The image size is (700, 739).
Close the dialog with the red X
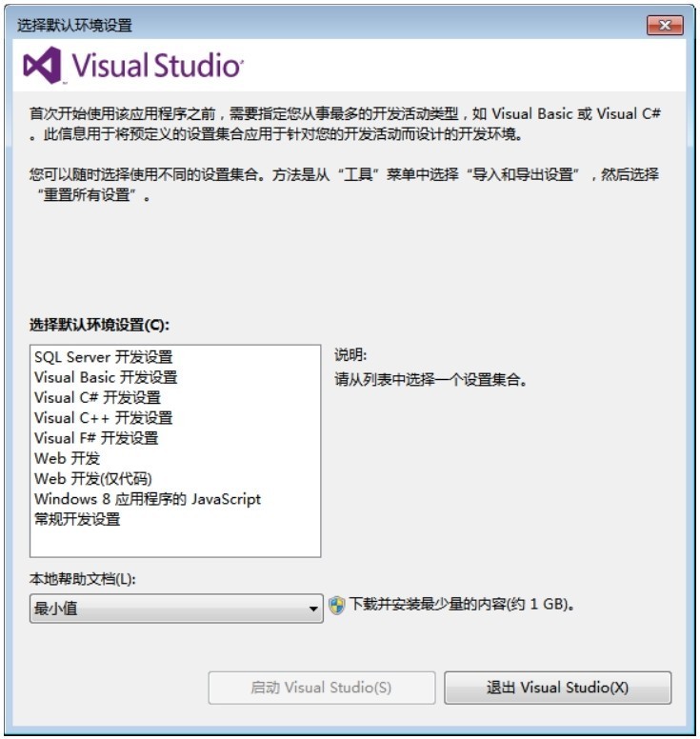click(665, 25)
